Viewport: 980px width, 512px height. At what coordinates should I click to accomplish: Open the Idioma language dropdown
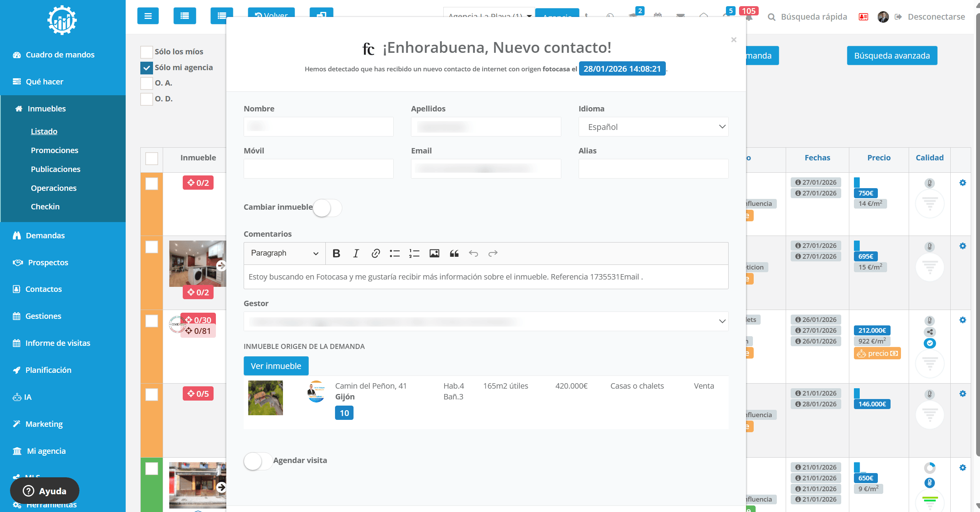[653, 126]
